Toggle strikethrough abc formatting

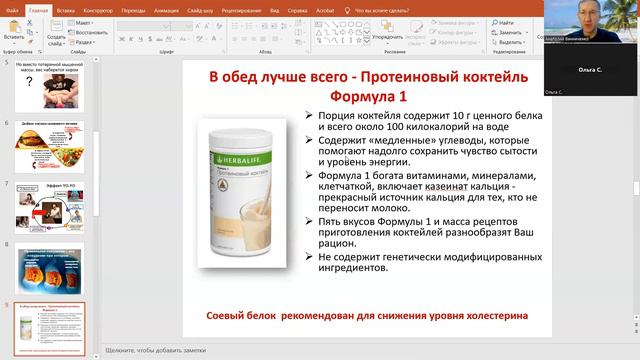(159, 39)
